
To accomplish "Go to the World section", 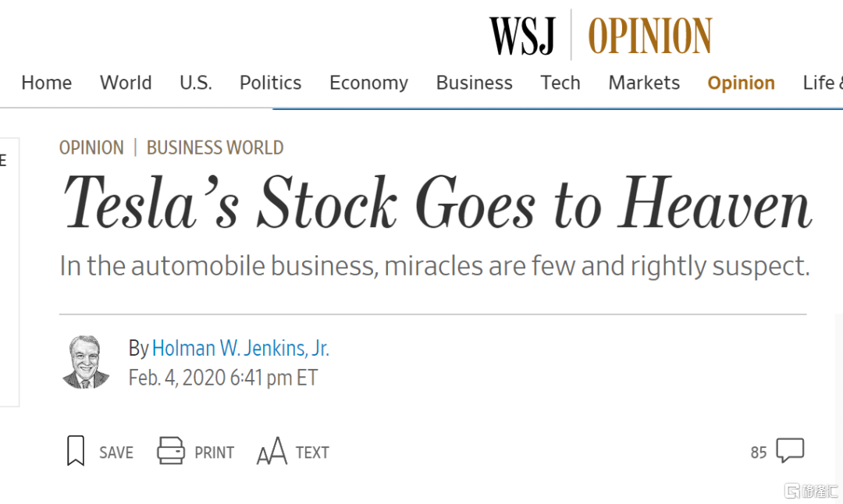I will click(x=126, y=83).
